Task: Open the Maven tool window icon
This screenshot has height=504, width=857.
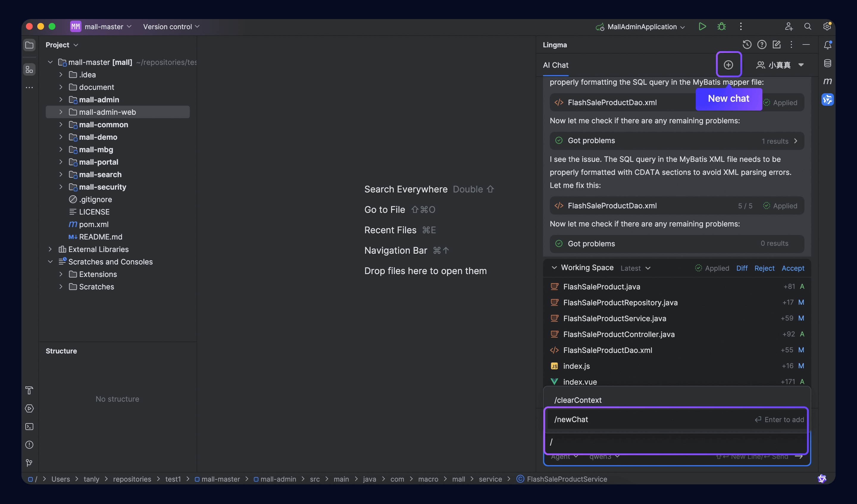Action: click(828, 81)
